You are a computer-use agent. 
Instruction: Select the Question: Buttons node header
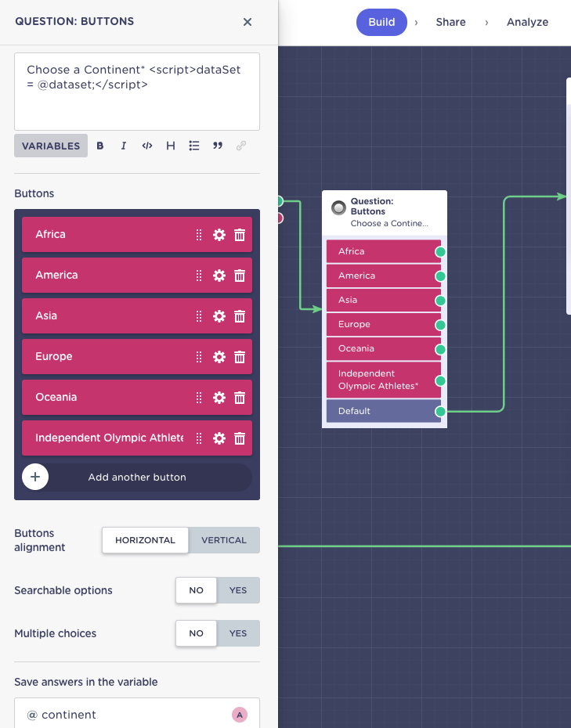click(x=385, y=213)
